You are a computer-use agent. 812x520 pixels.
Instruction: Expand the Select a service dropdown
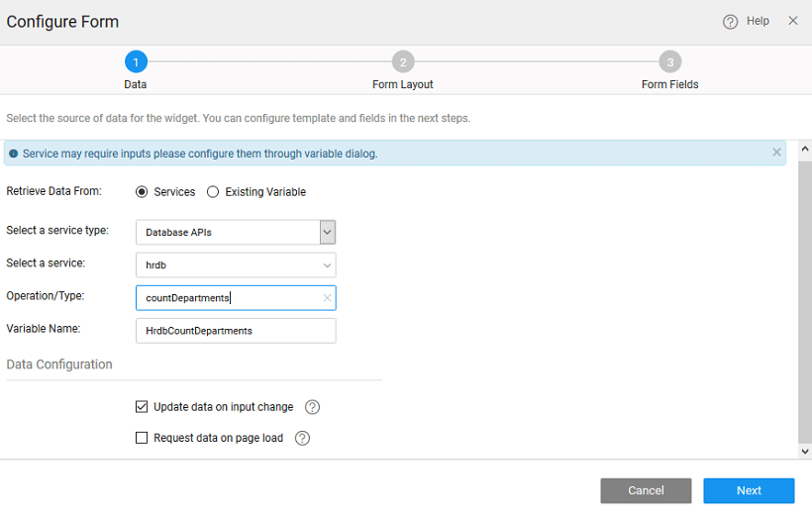[327, 265]
